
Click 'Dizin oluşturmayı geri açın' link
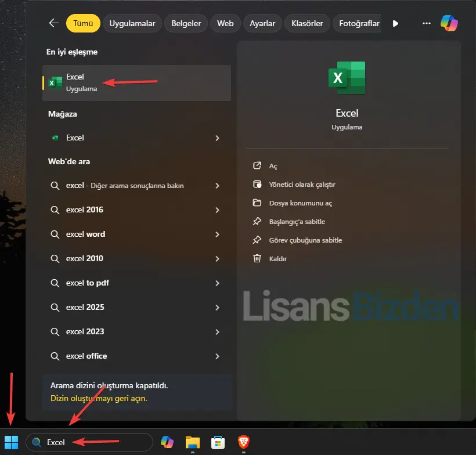click(x=99, y=398)
